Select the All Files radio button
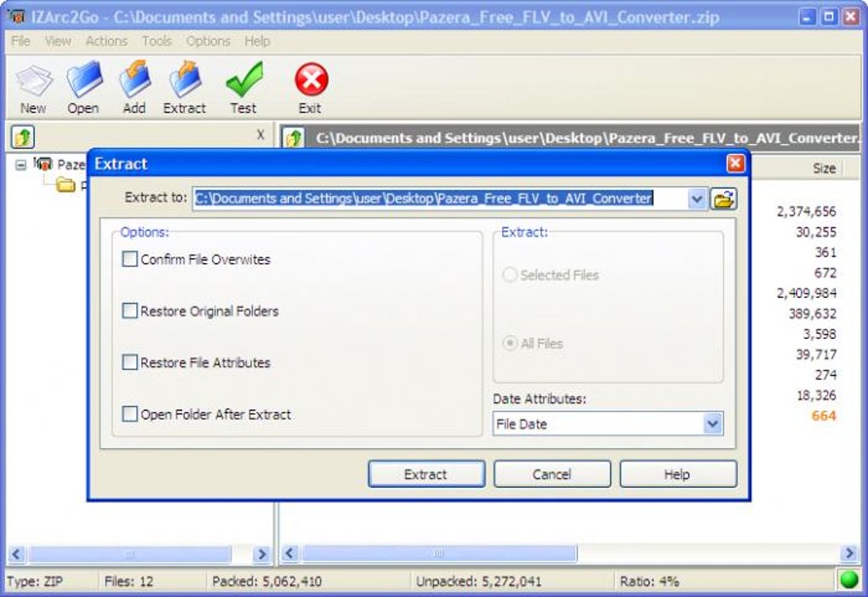Screen dimensions: 868x597 point(509,343)
